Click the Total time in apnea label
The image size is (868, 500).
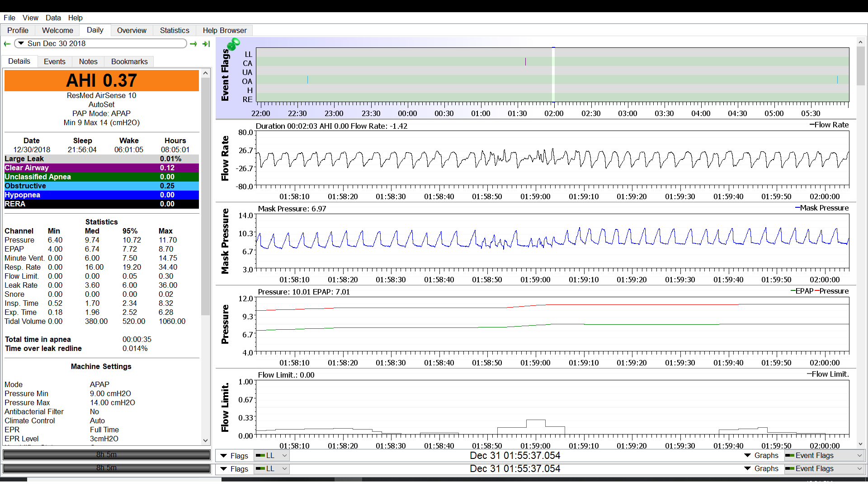pos(38,339)
